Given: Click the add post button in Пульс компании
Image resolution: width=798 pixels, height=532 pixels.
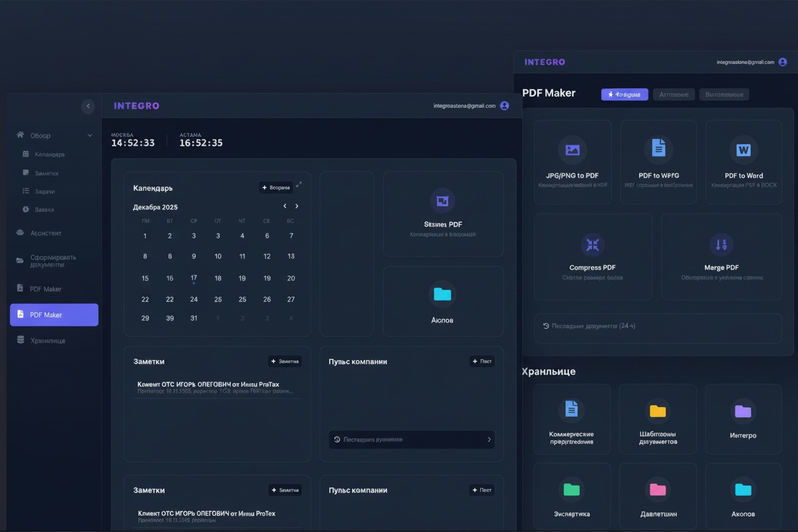Looking at the screenshot, I should click(x=481, y=361).
